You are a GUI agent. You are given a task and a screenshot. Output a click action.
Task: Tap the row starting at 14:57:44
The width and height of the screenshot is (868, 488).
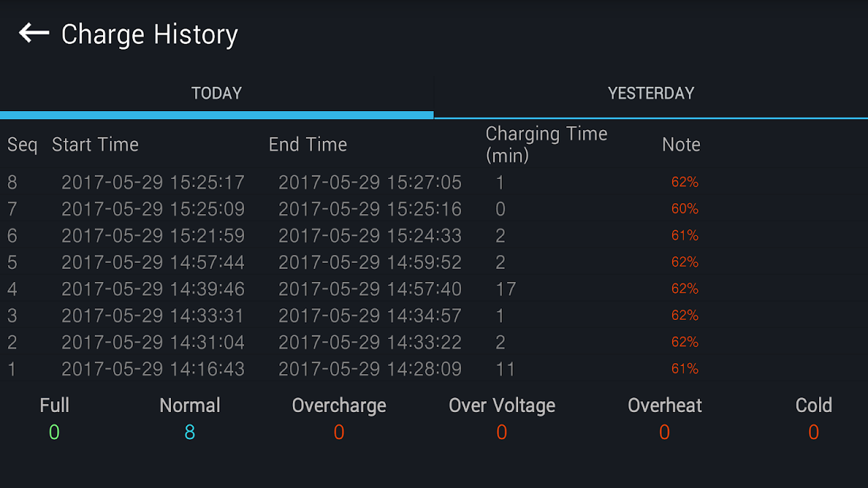(x=434, y=262)
